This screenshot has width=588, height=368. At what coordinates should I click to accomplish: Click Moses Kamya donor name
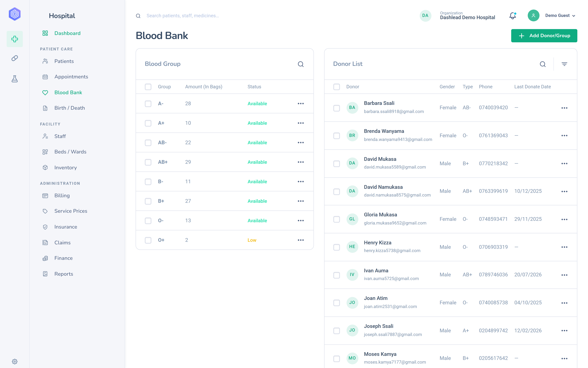(380, 354)
